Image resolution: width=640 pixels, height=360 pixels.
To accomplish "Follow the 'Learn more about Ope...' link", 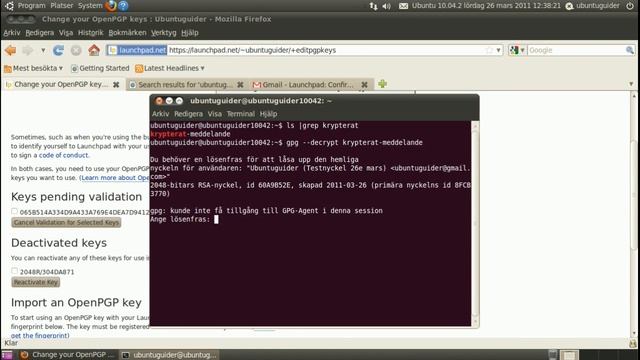I will pos(115,178).
